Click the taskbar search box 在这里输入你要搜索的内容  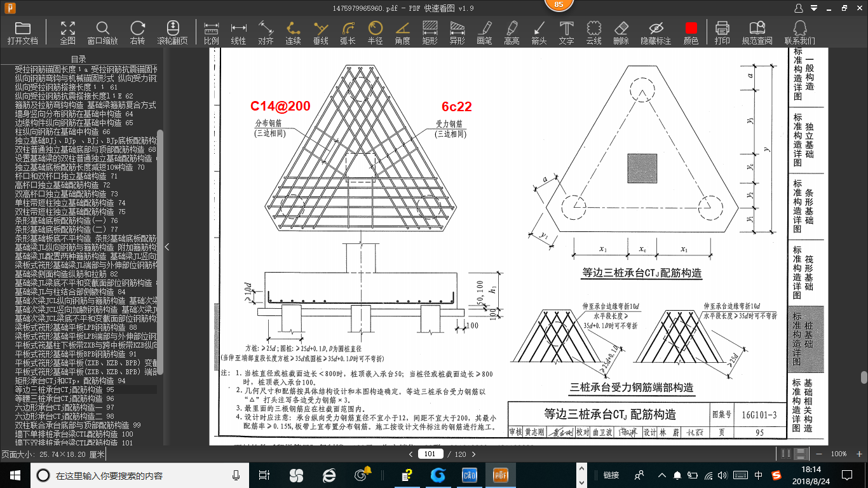click(x=140, y=475)
